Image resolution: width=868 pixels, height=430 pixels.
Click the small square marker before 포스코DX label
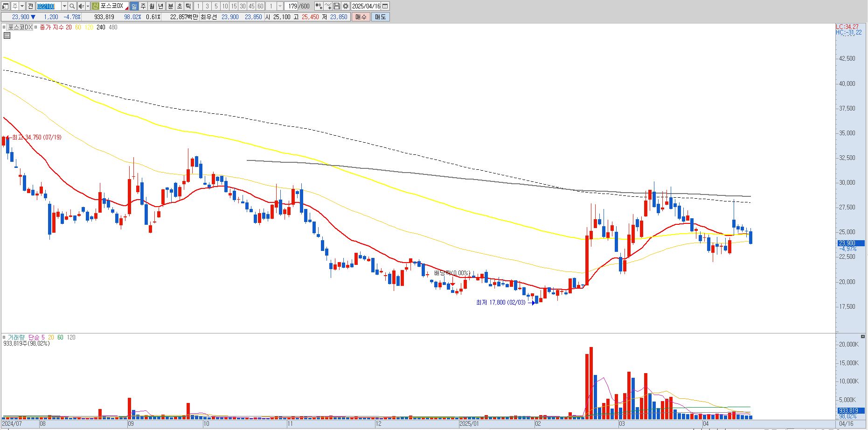click(x=4, y=27)
